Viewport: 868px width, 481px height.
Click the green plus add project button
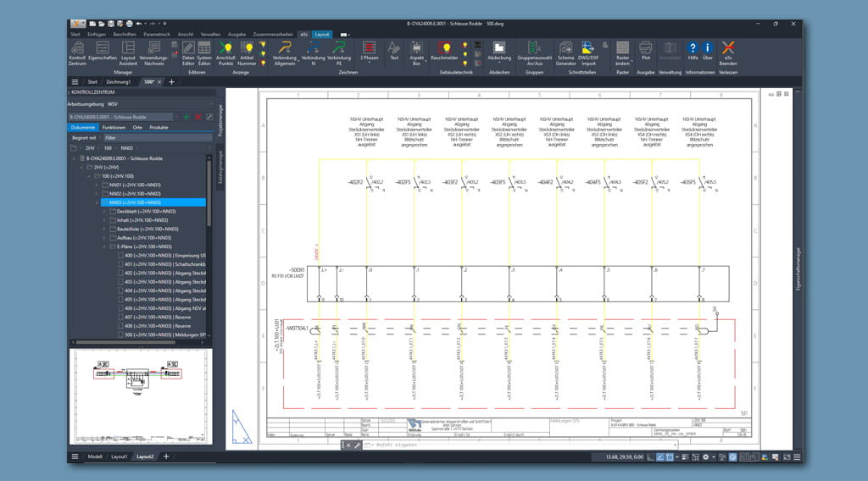click(186, 117)
